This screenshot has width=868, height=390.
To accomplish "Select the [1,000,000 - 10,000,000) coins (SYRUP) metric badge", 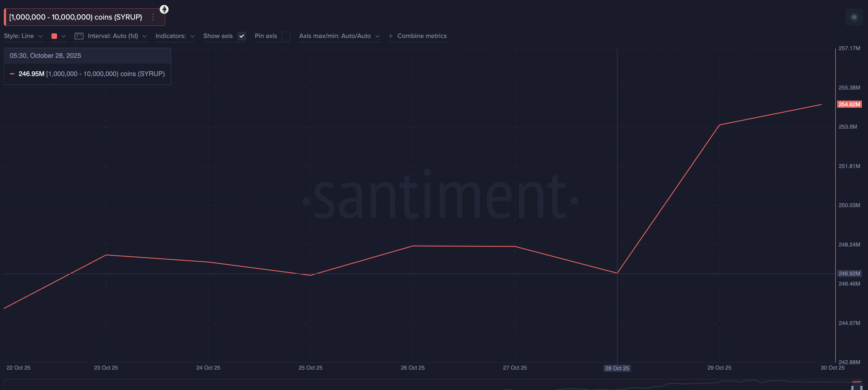I will [x=75, y=17].
